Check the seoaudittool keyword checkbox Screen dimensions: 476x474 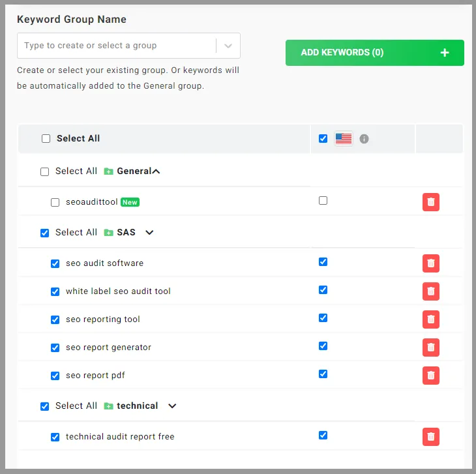[x=55, y=202]
